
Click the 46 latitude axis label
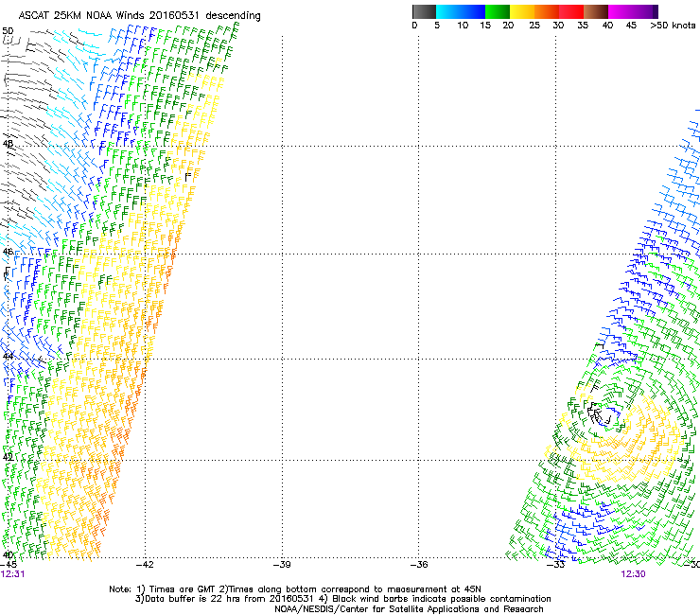[x=8, y=252]
